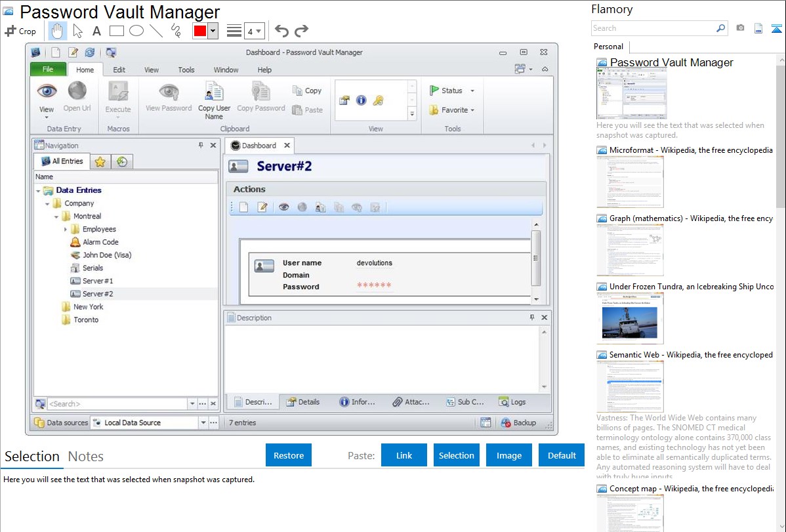Select the text annotation tool
This screenshot has width=786, height=532.
96,31
